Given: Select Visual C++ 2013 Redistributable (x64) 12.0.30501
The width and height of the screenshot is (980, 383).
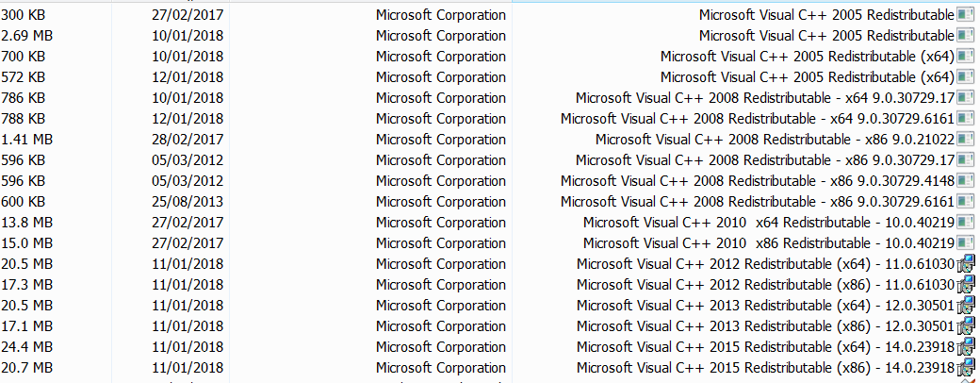Looking at the screenshot, I should (765, 306).
